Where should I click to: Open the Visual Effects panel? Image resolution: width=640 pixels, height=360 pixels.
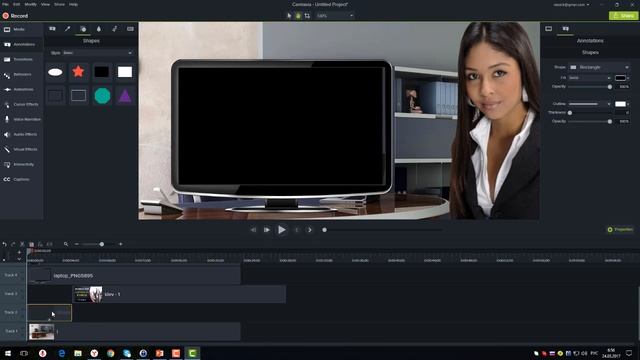21,149
